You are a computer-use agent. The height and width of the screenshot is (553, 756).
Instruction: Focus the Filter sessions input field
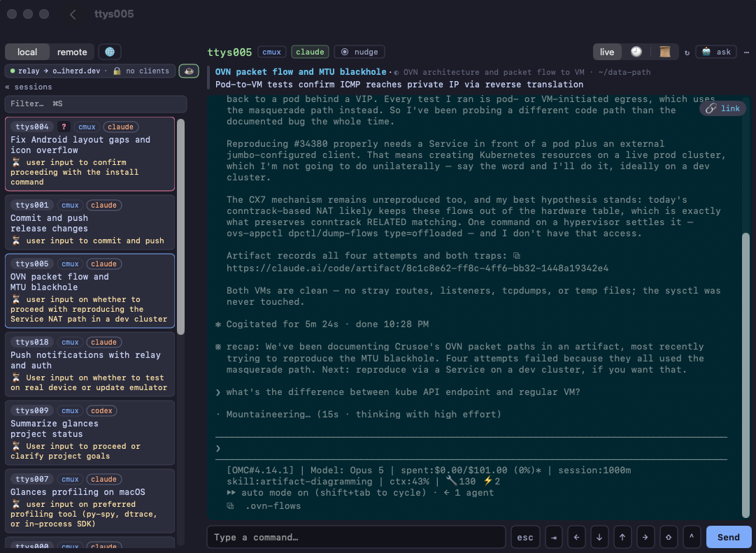tap(96, 103)
